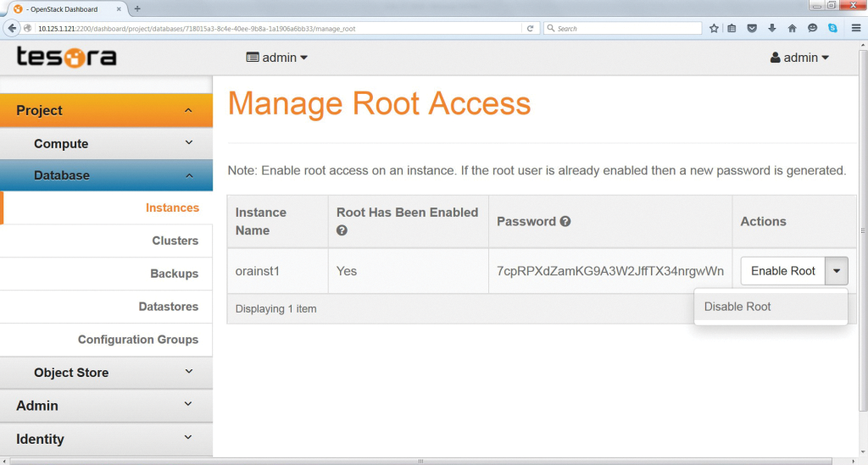The width and height of the screenshot is (868, 465).
Task: Click the Root Has Been Enabled help icon
Action: point(342,230)
